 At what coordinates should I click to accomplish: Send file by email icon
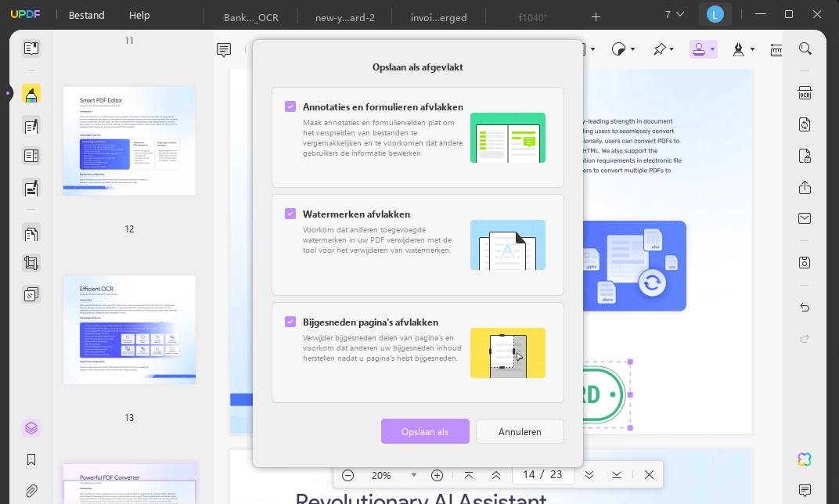(x=805, y=218)
